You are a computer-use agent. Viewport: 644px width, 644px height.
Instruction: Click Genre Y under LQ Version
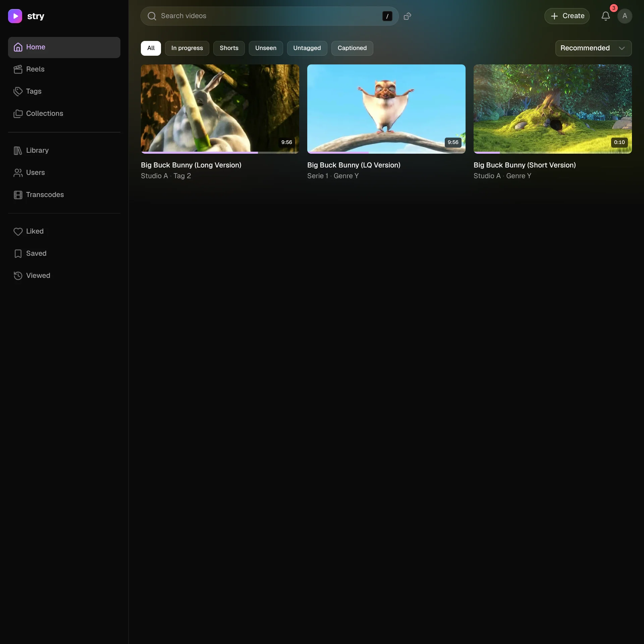tap(346, 176)
